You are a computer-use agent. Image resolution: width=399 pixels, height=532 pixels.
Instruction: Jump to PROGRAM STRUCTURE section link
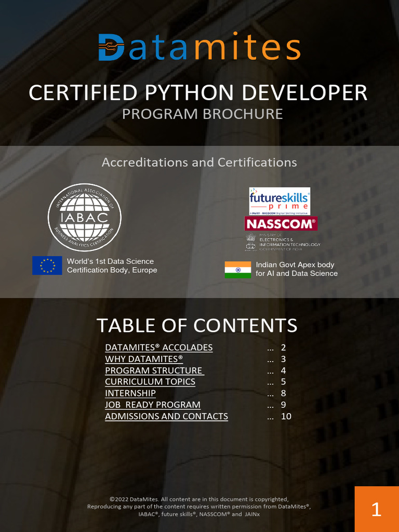(x=155, y=370)
